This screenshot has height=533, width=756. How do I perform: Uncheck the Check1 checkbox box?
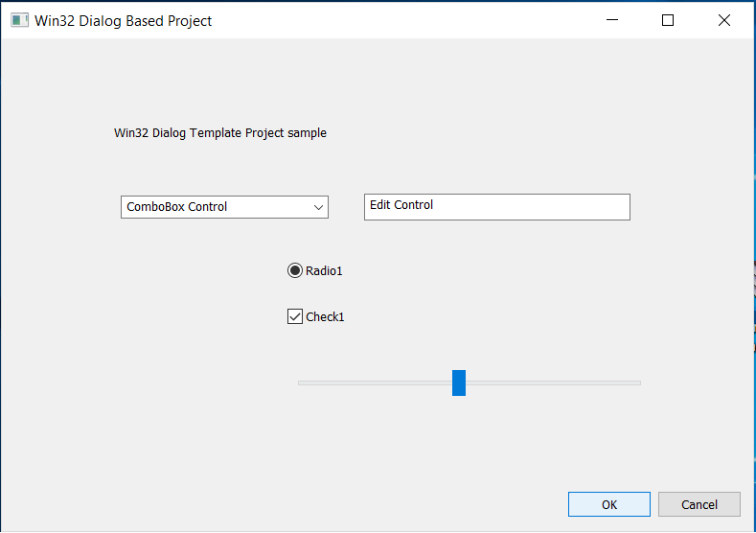(295, 316)
